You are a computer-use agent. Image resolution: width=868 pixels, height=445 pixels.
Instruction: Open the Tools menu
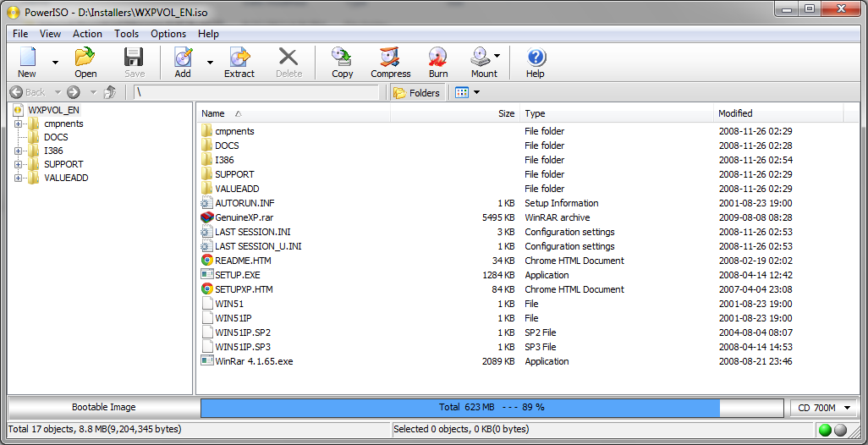[127, 34]
